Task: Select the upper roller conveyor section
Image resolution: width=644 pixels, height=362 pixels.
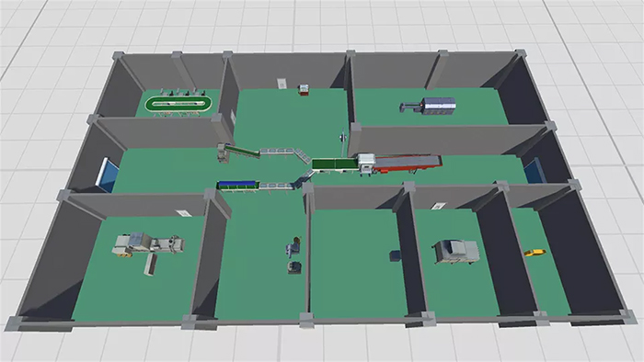Action: [x=277, y=151]
